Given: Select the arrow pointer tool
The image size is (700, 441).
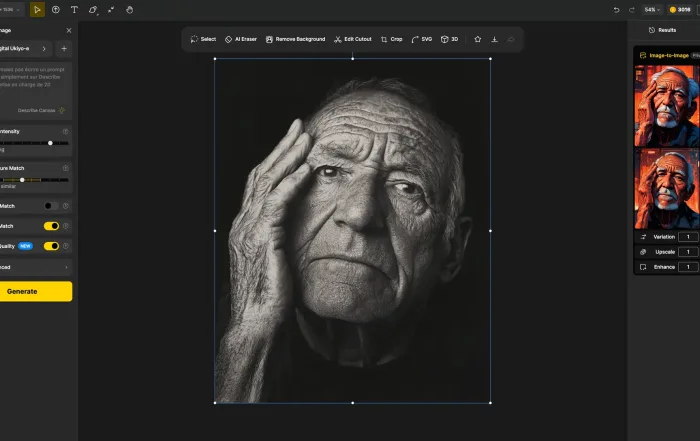Looking at the screenshot, I should tap(37, 9).
